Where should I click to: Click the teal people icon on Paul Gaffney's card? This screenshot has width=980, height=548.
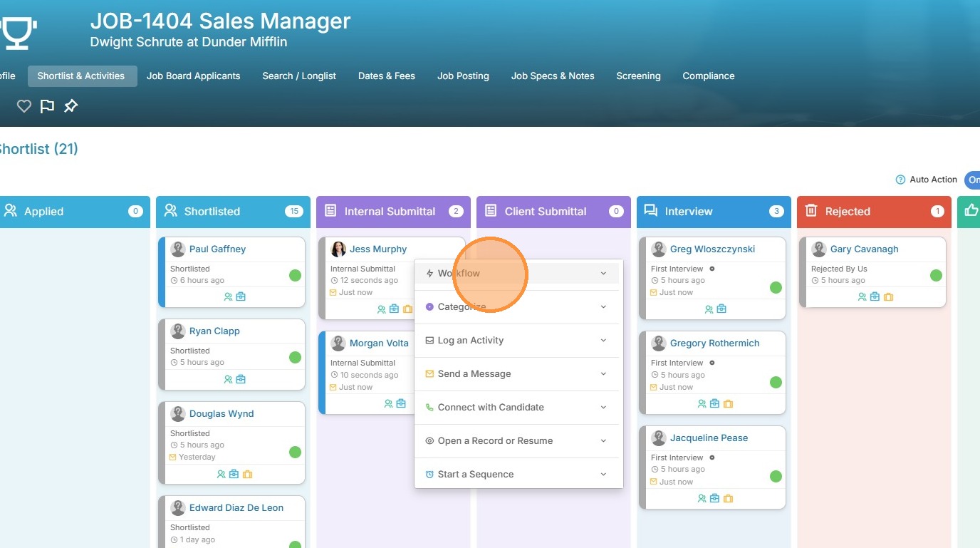coord(228,296)
